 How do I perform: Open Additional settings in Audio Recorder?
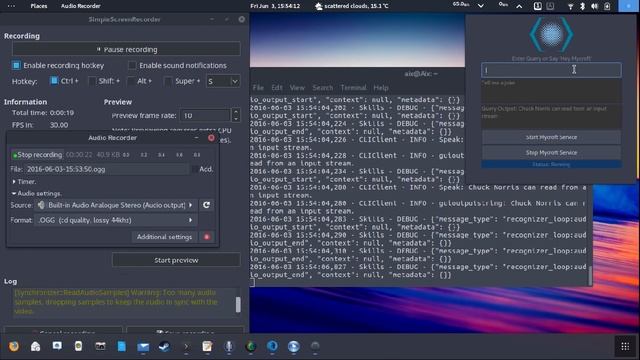coord(164,237)
